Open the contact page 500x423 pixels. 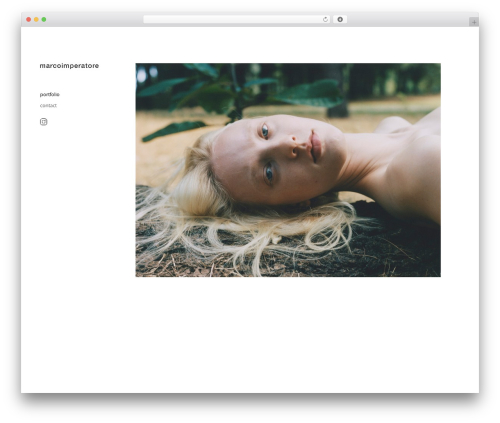pos(48,106)
